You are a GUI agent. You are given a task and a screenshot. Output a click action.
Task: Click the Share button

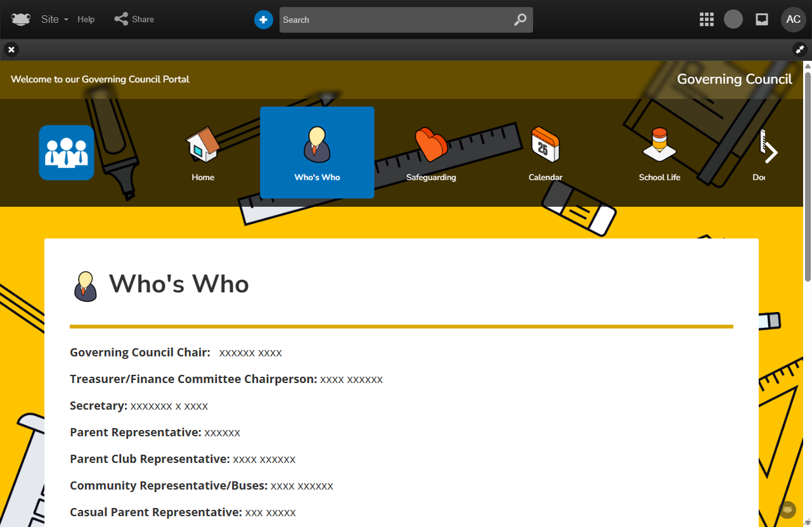[134, 20]
